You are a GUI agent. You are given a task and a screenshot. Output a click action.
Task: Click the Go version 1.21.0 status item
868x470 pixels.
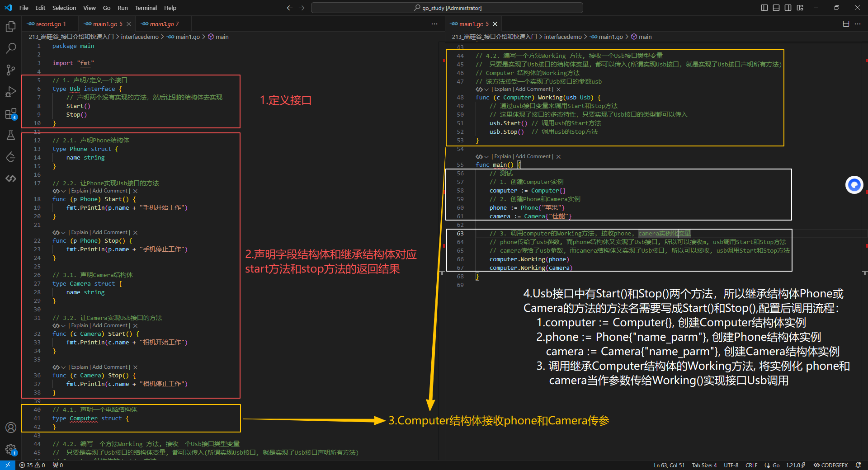pyautogui.click(x=796, y=465)
